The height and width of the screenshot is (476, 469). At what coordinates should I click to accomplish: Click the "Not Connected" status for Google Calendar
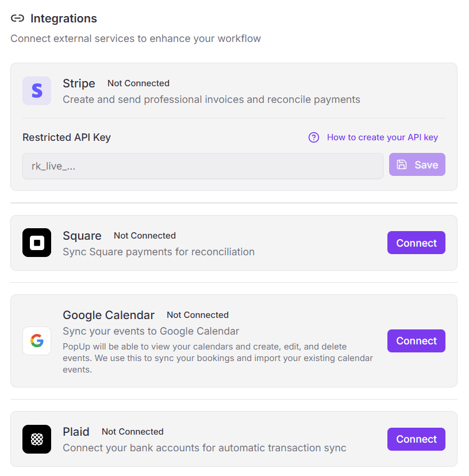[x=197, y=314]
